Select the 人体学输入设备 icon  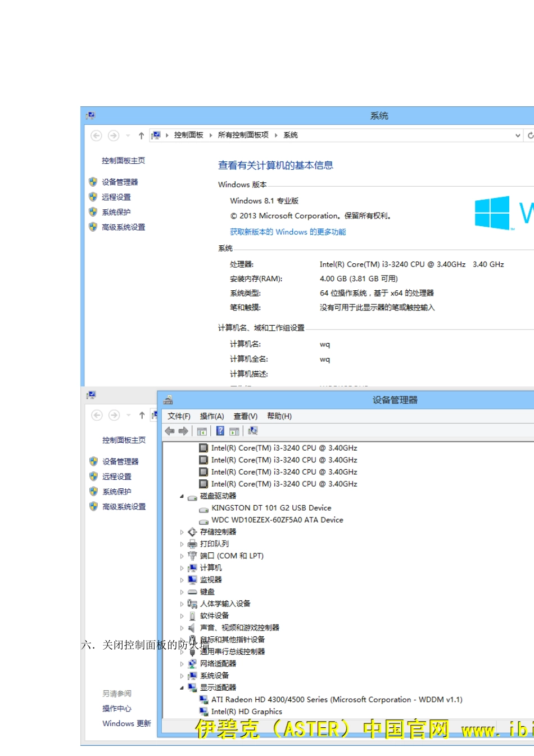pos(192,604)
